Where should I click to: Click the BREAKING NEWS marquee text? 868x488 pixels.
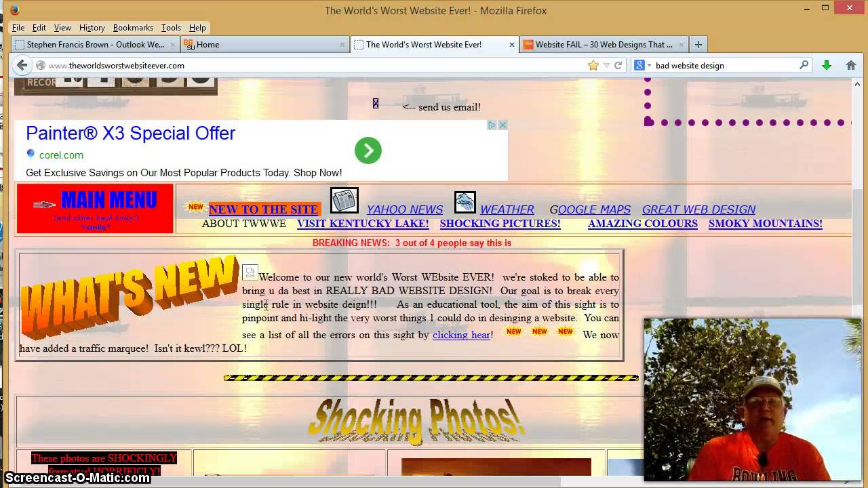coord(412,243)
